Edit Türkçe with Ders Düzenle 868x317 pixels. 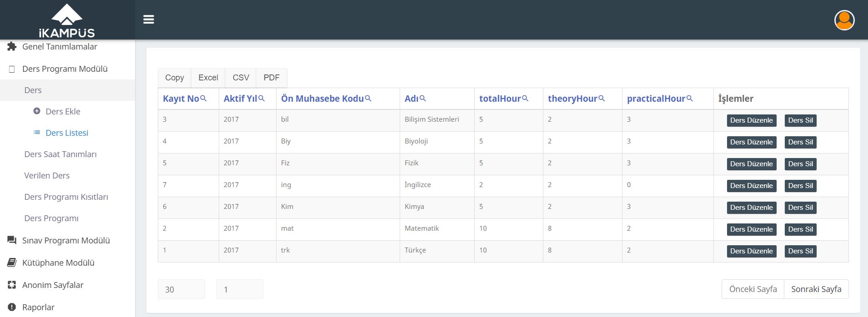[x=752, y=251]
